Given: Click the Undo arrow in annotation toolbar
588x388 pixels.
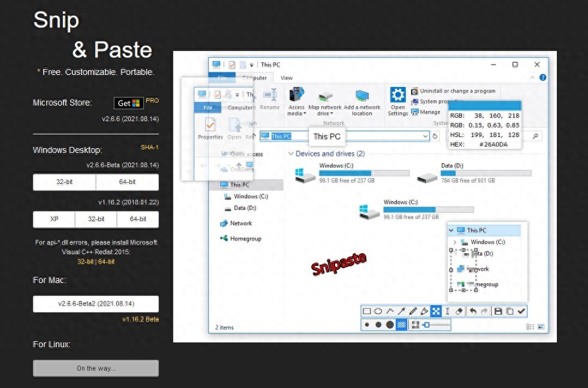Looking at the screenshot, I should [x=473, y=311].
